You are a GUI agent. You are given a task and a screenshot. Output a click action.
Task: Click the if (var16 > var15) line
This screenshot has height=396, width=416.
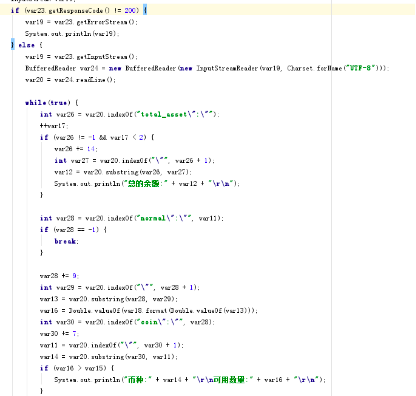(77, 368)
